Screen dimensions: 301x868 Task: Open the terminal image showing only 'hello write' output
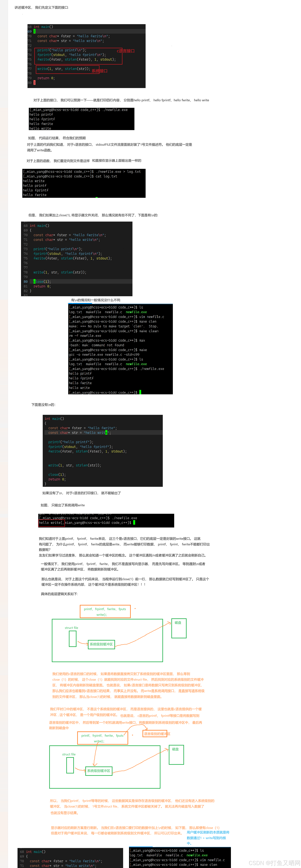pos(106,521)
